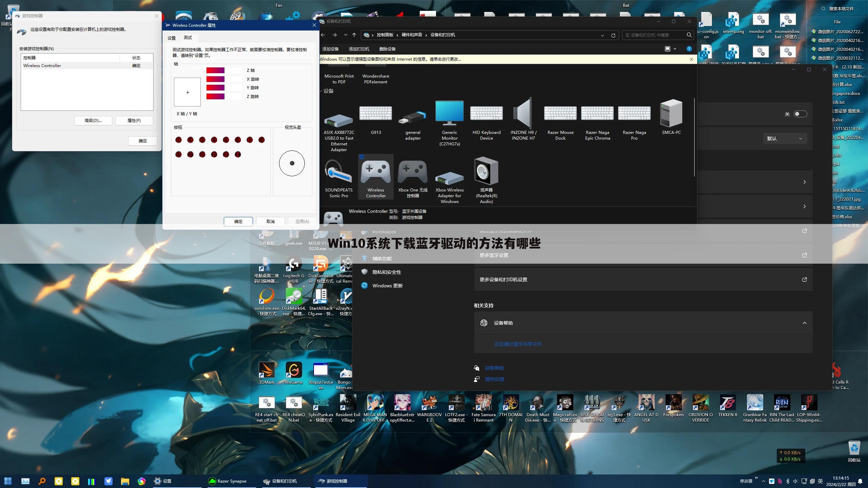Click the Z 轴 axis bar
The image size is (868, 488).
point(224,70)
